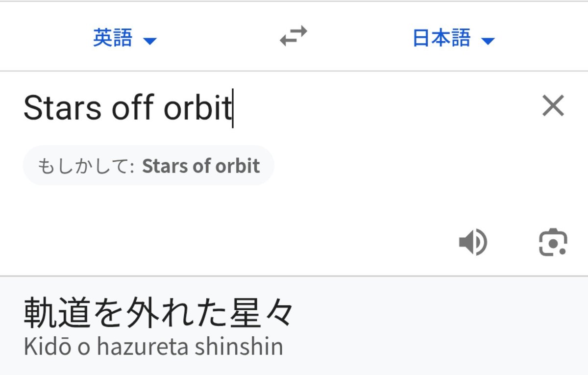Click the bold "Stars of orbit" correction

tap(201, 166)
